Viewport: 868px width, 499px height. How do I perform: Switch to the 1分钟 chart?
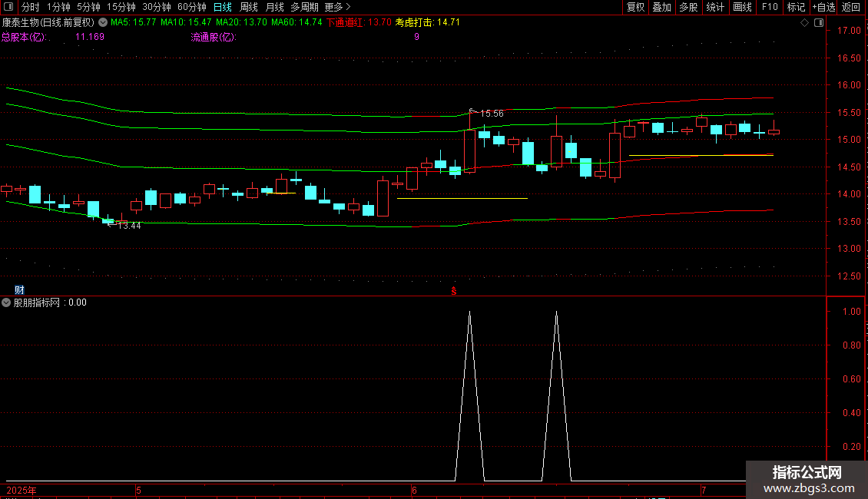coord(58,7)
